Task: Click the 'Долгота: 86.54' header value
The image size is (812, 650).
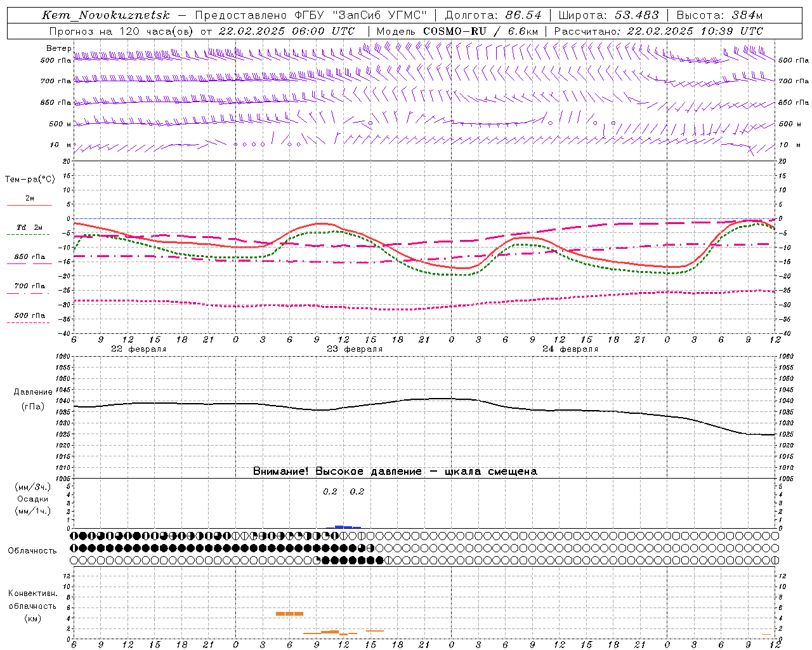Action: 494,15
